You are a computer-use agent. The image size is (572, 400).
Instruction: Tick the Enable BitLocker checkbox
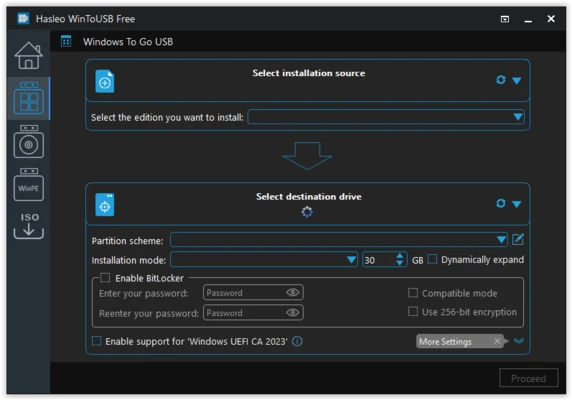[105, 278]
